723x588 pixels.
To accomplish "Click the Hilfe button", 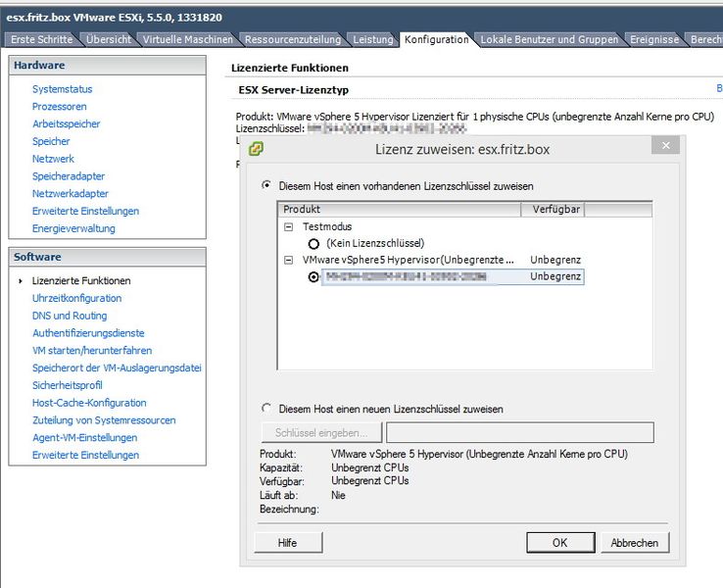I will (x=288, y=543).
